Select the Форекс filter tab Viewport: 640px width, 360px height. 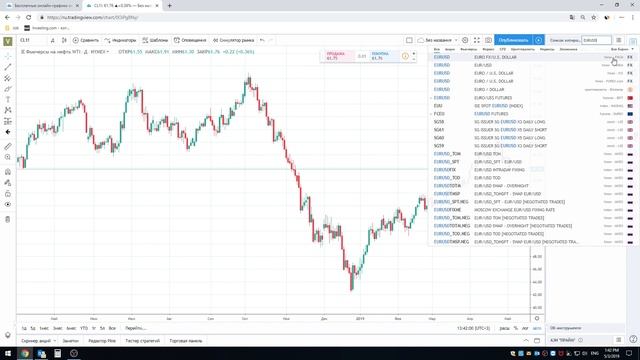[x=488, y=49]
